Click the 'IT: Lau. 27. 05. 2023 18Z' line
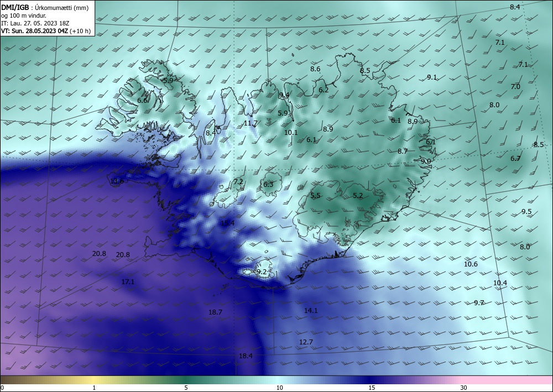The image size is (553, 392). 35,23
